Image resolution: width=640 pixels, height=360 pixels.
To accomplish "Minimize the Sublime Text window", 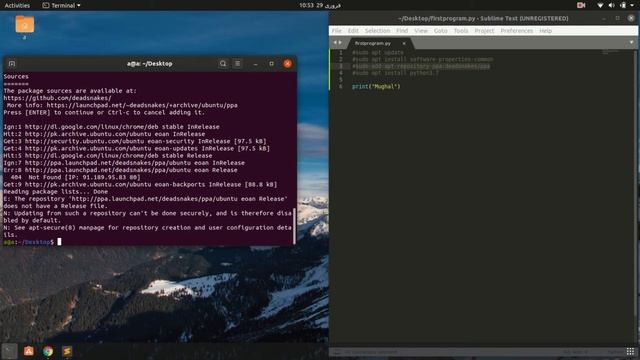I will click(604, 18).
